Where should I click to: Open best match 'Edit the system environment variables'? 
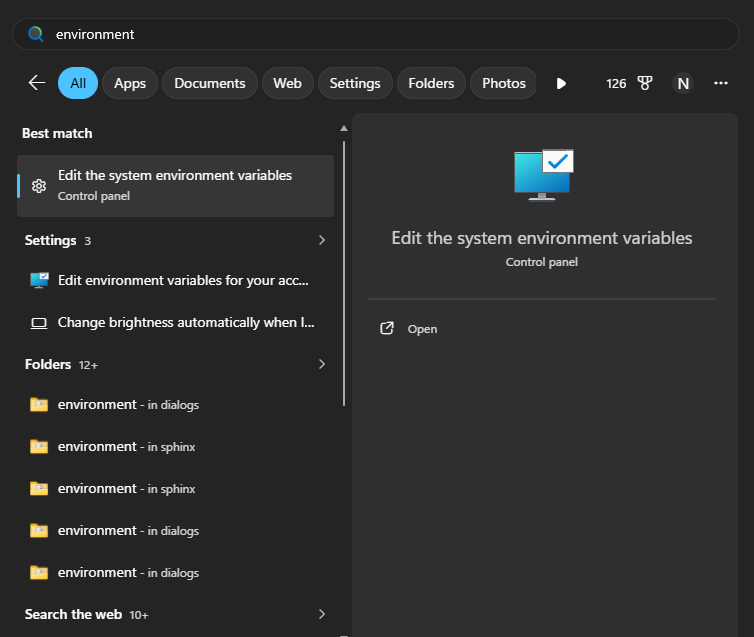(x=176, y=186)
